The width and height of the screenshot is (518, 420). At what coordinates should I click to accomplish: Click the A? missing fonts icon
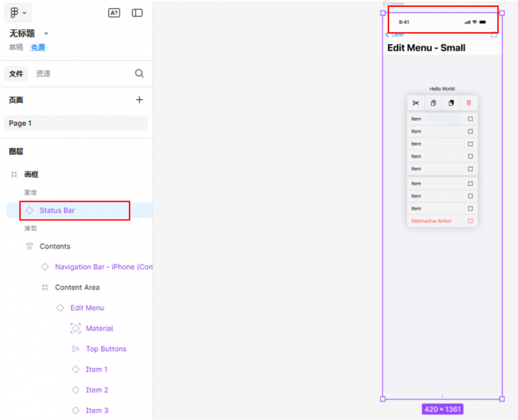point(114,13)
